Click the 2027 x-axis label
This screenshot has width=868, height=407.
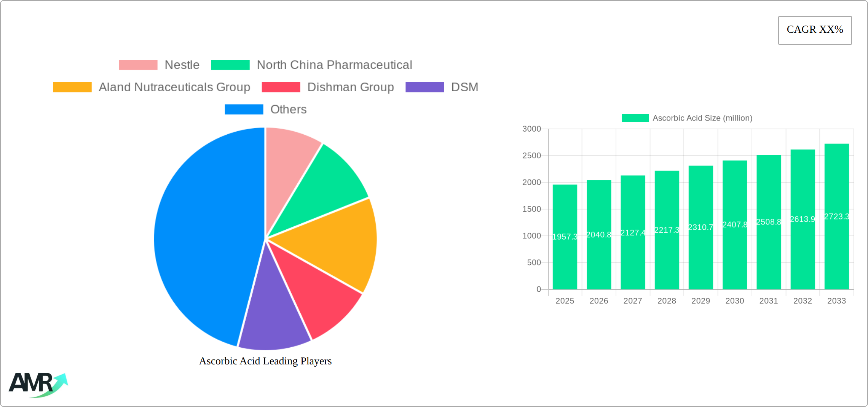point(633,301)
